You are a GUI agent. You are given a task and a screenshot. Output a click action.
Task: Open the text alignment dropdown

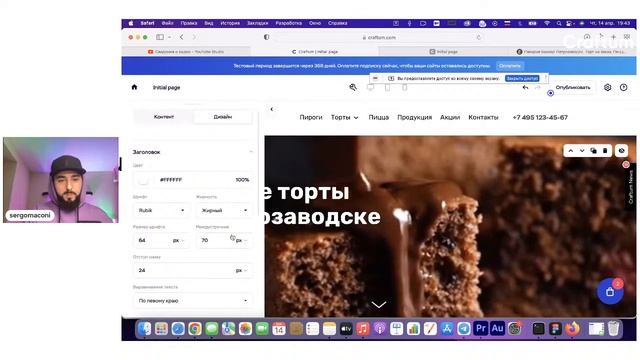[x=193, y=301]
